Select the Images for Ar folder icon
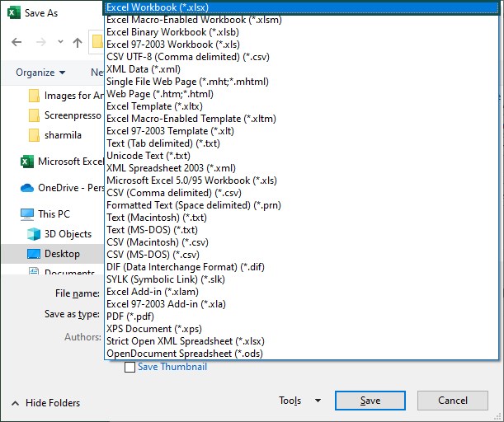504x422 pixels. tap(34, 96)
